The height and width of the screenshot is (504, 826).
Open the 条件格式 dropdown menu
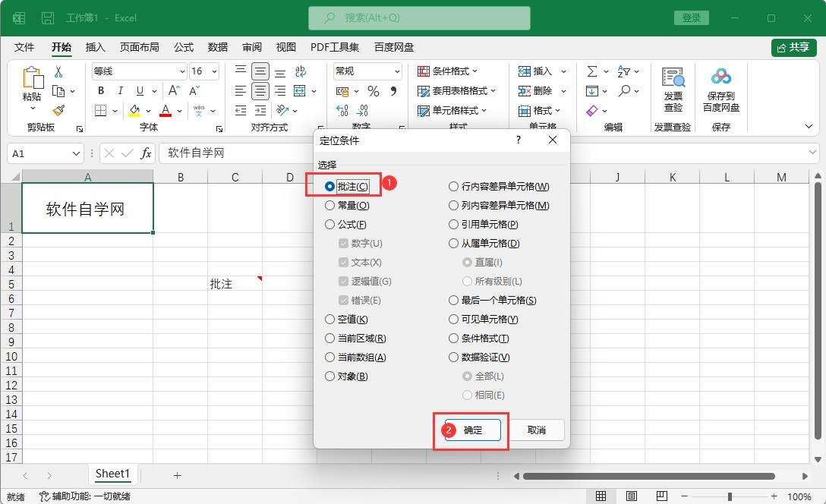[x=448, y=71]
